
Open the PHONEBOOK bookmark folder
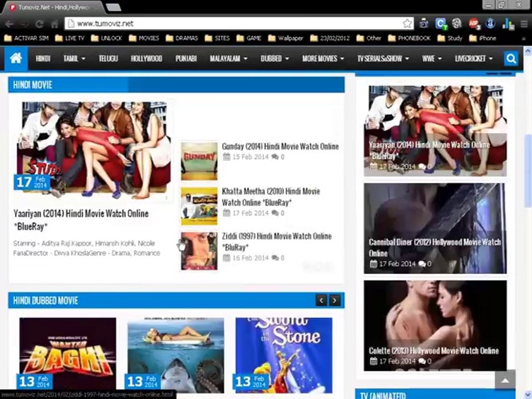409,38
